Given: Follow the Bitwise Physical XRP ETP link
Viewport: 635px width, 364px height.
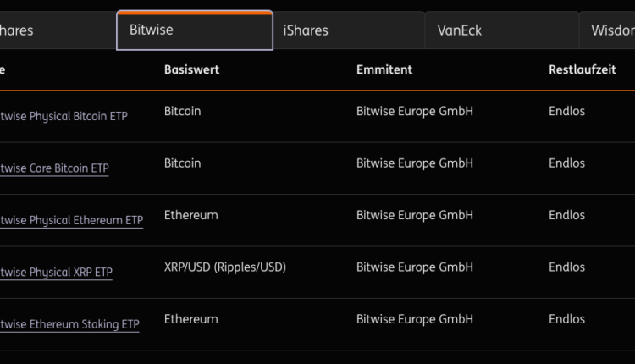Looking at the screenshot, I should [x=56, y=273].
